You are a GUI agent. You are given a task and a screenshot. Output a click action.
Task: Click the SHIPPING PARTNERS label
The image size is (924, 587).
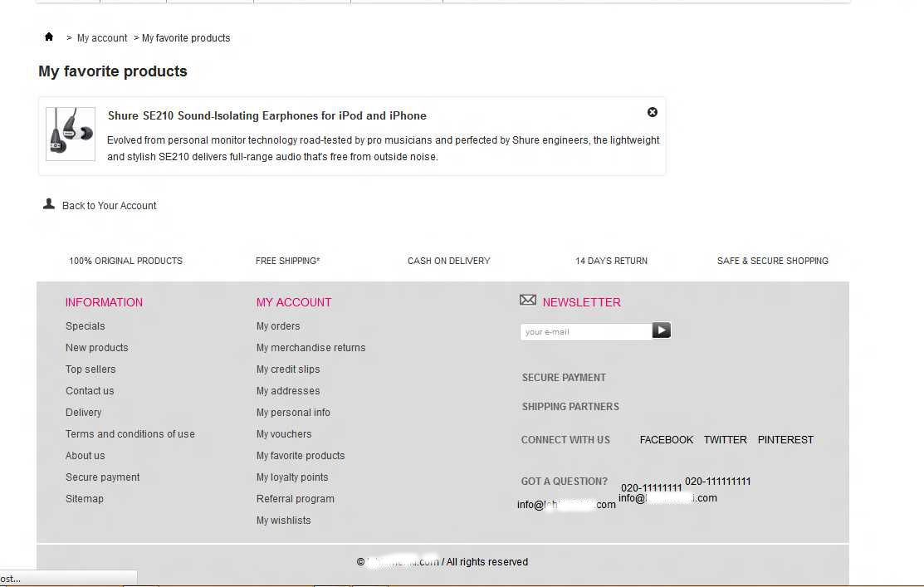coord(570,407)
